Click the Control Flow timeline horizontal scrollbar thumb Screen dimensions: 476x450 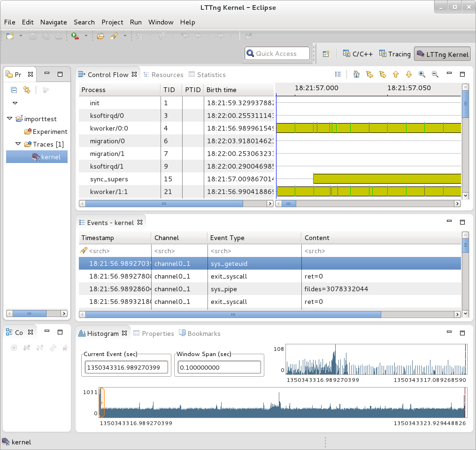pyautogui.click(x=288, y=204)
